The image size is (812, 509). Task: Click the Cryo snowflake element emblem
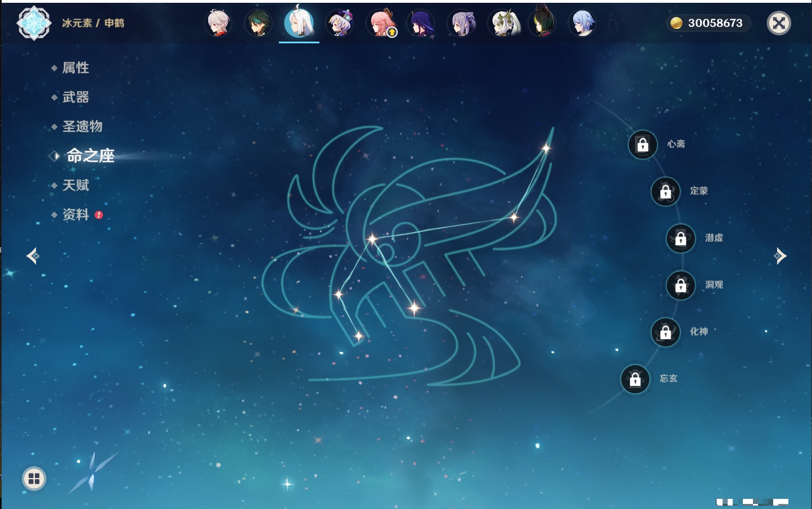click(34, 23)
